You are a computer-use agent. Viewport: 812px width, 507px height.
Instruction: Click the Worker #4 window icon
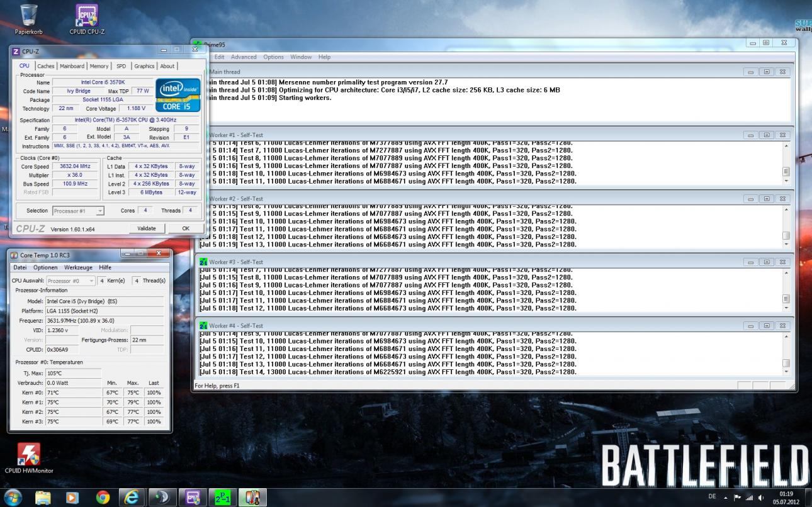coord(203,325)
